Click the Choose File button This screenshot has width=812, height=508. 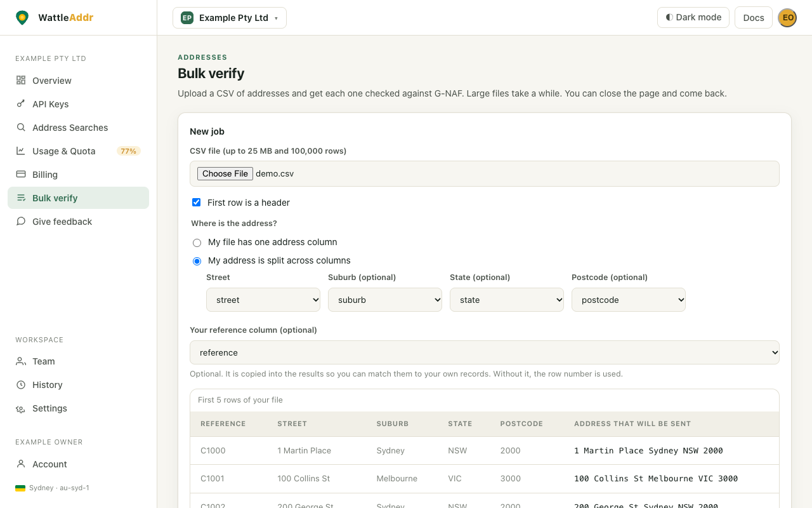[x=225, y=173]
